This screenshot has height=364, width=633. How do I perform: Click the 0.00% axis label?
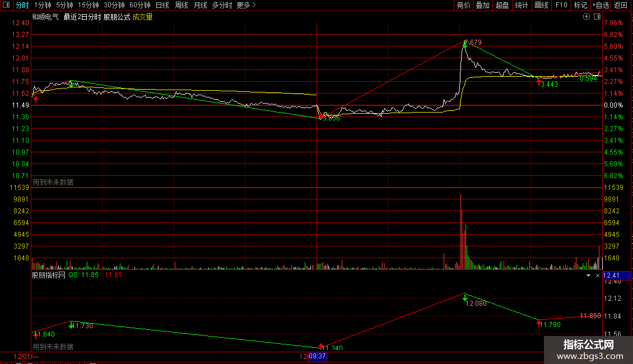(x=613, y=105)
